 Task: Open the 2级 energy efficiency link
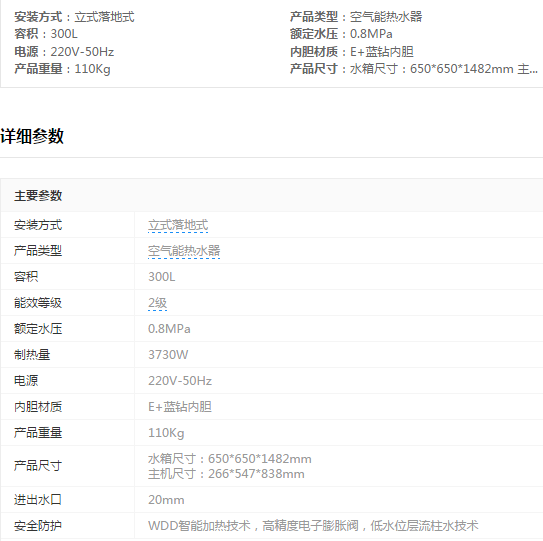tap(158, 303)
